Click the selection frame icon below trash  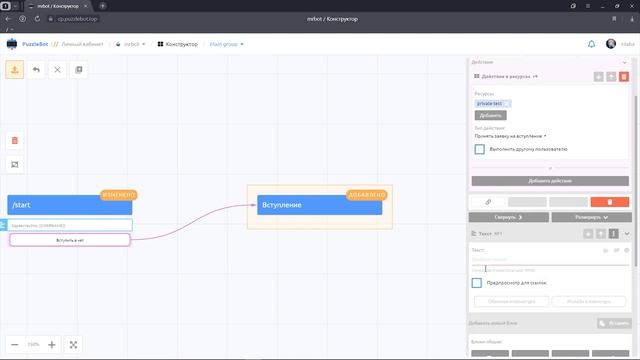15,164
